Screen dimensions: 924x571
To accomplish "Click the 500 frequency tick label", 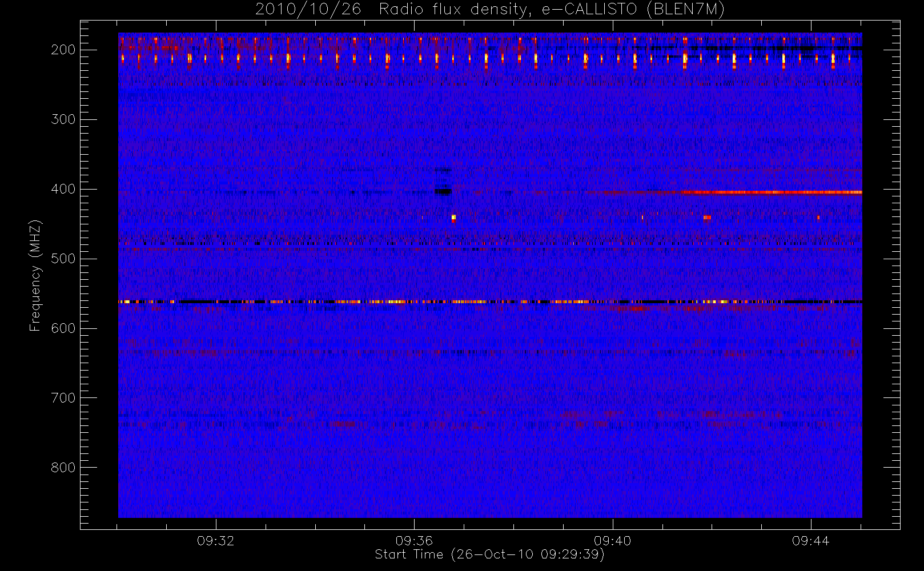I will pyautogui.click(x=63, y=259).
